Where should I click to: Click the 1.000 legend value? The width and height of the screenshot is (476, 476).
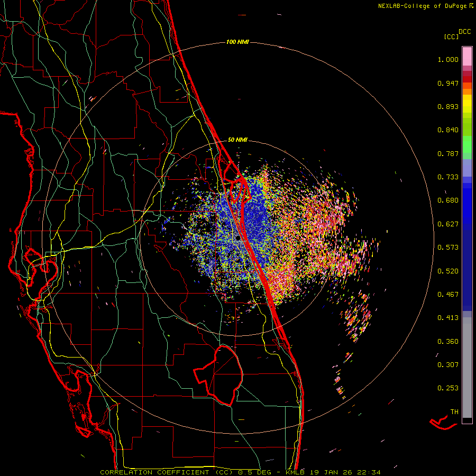pyautogui.click(x=448, y=59)
